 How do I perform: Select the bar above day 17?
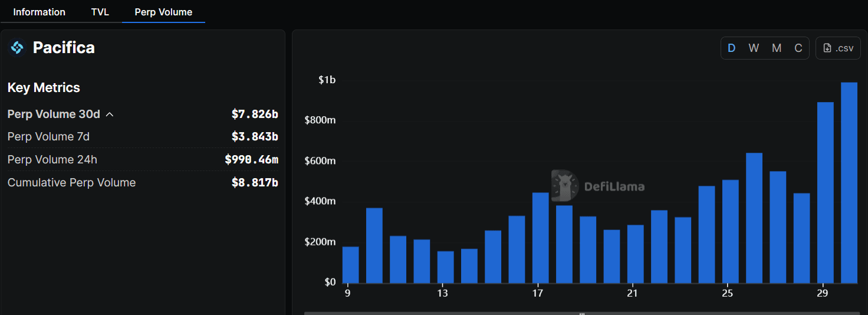pos(541,238)
